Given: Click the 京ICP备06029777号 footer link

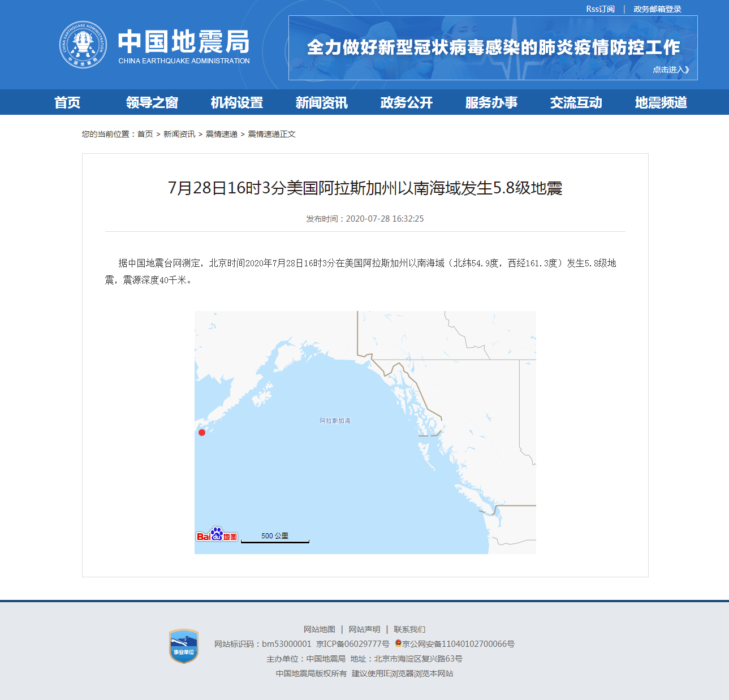Looking at the screenshot, I should tap(353, 644).
